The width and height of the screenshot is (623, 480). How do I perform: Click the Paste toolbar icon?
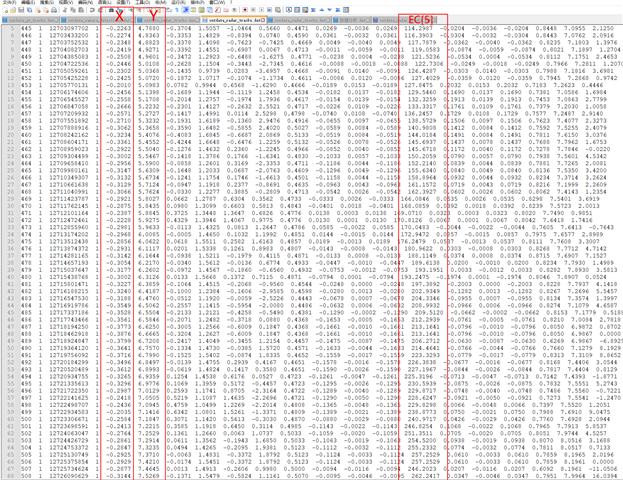(81, 10)
